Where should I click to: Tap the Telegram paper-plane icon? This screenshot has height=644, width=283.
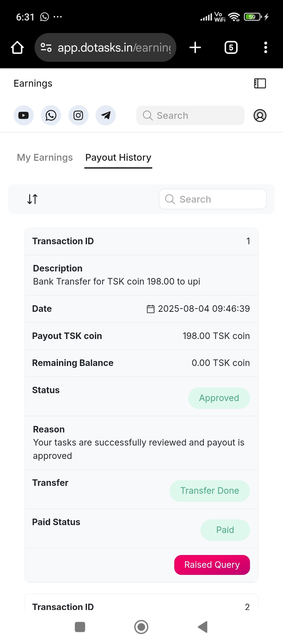point(106,115)
